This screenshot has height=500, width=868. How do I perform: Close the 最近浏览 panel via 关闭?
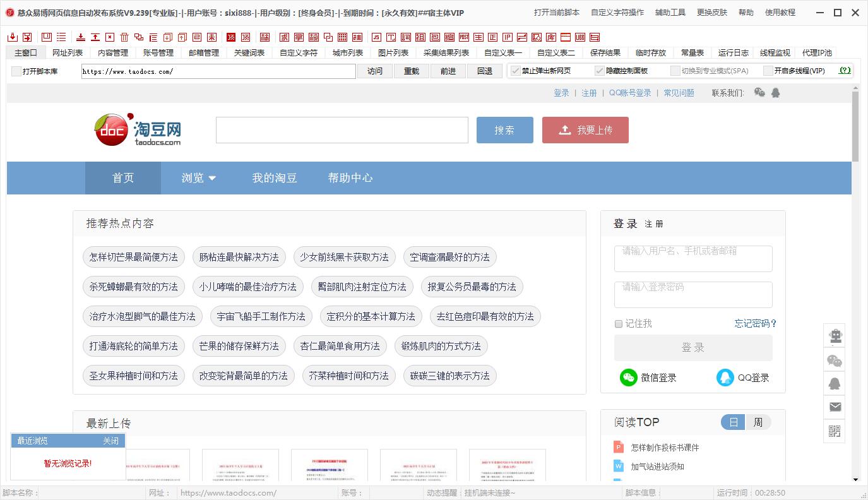pos(111,441)
